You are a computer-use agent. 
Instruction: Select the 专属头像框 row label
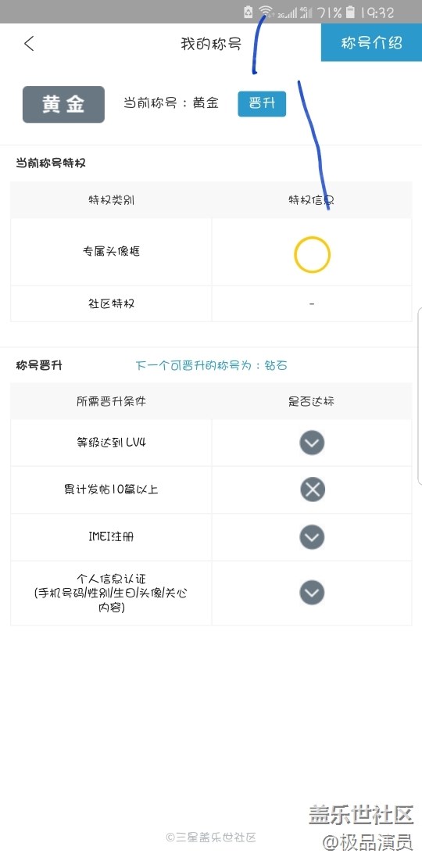pos(111,251)
